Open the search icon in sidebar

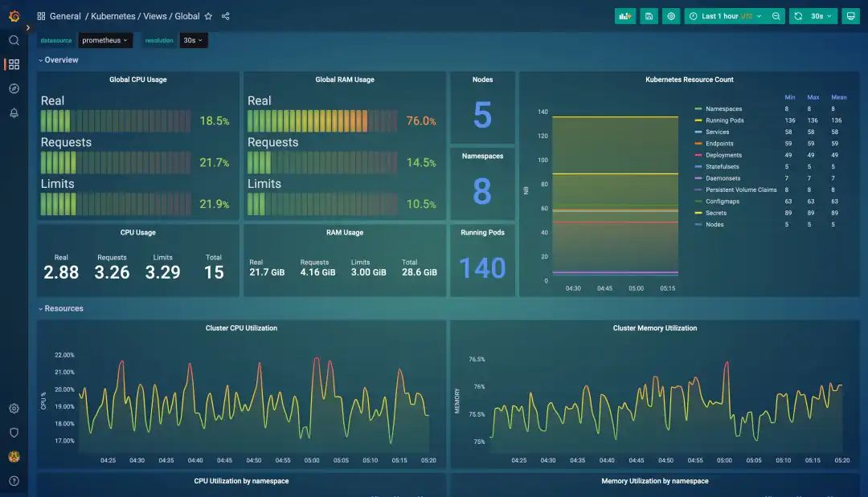coord(14,40)
